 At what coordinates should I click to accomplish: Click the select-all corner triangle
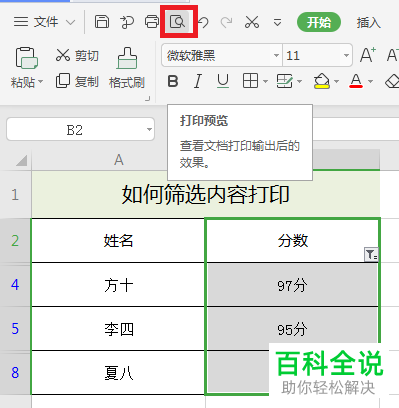pos(22,161)
